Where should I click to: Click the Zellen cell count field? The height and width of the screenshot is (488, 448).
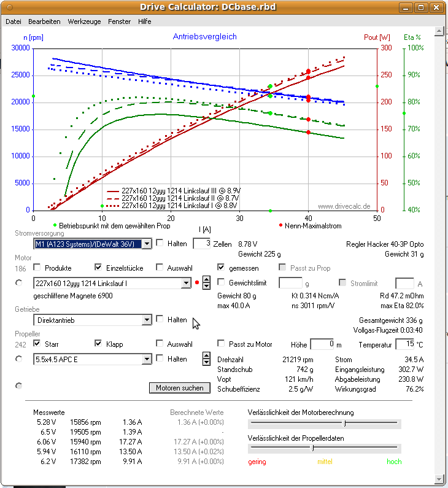click(201, 244)
